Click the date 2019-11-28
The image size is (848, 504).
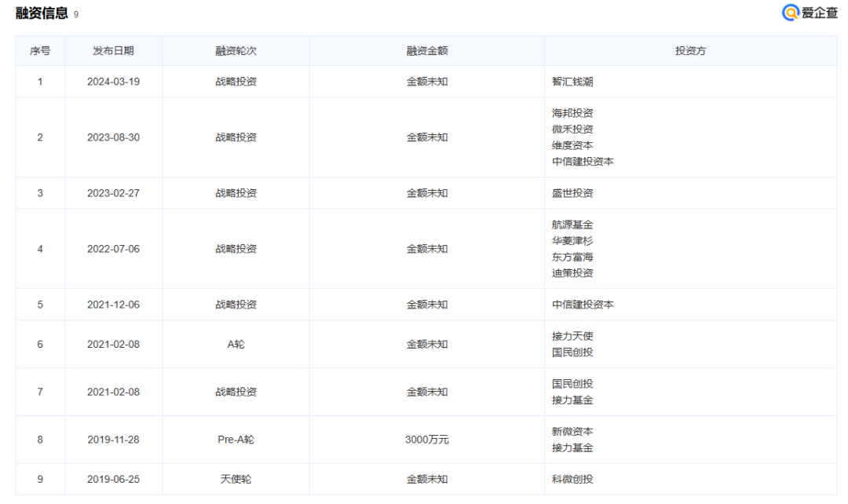(114, 440)
